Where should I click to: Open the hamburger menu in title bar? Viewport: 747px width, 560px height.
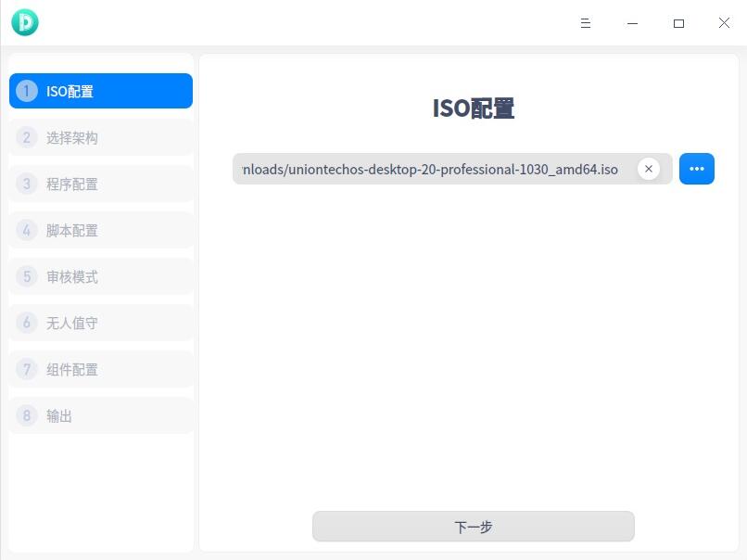pos(586,23)
